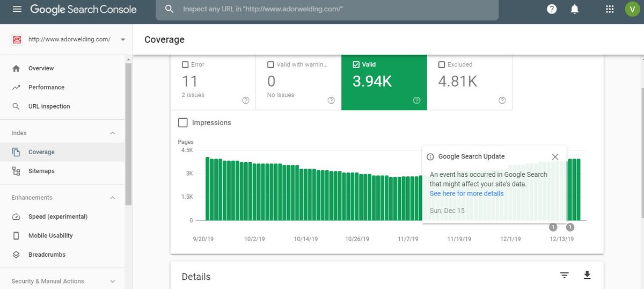Screen dimensions: 644x289
Task: Check the Excluded checkbox
Action: pos(442,64)
